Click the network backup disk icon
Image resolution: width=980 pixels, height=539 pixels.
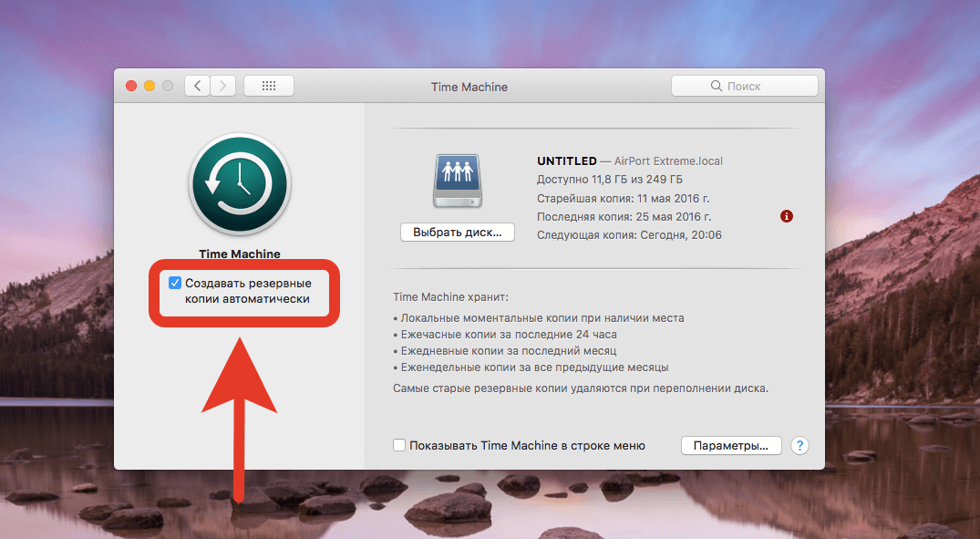[457, 181]
